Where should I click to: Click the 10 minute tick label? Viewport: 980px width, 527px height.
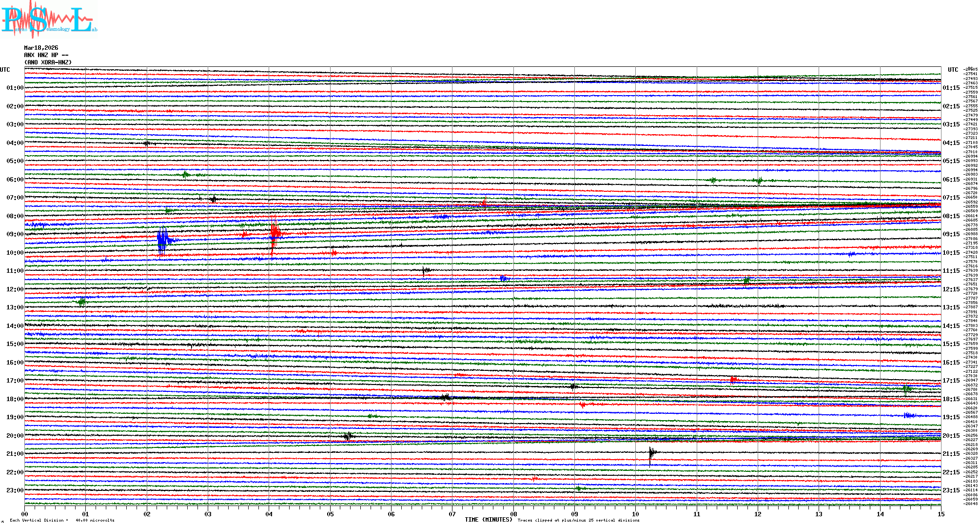click(635, 514)
